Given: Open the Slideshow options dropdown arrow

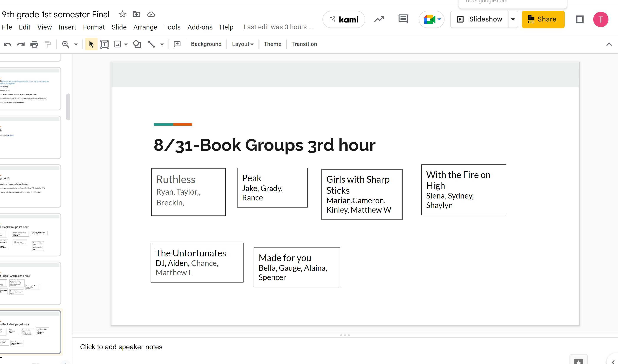Looking at the screenshot, I should pyautogui.click(x=513, y=19).
